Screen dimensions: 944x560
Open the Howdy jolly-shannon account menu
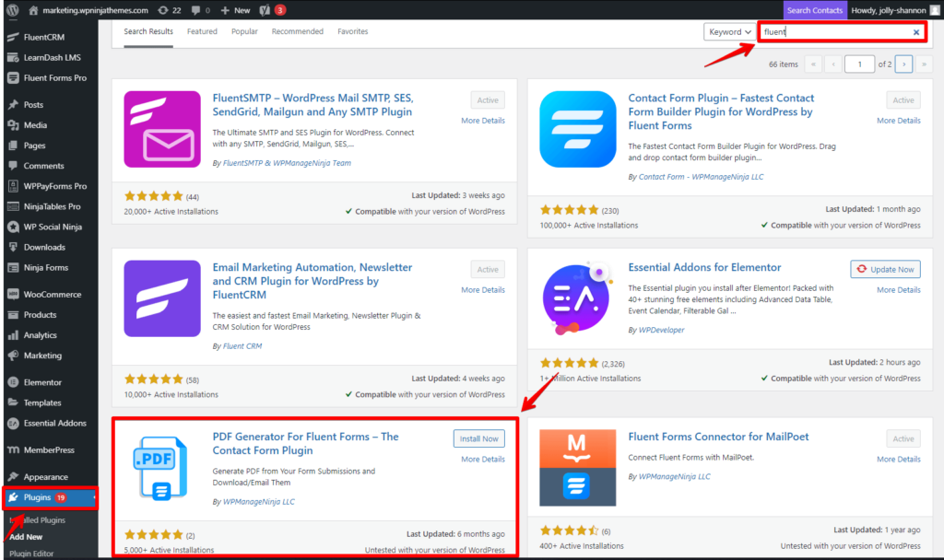890,11
